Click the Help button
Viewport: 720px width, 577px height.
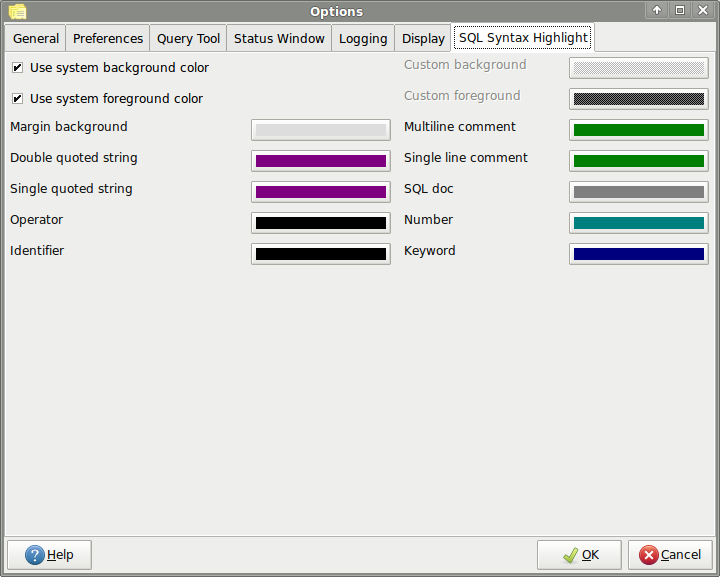(x=49, y=555)
